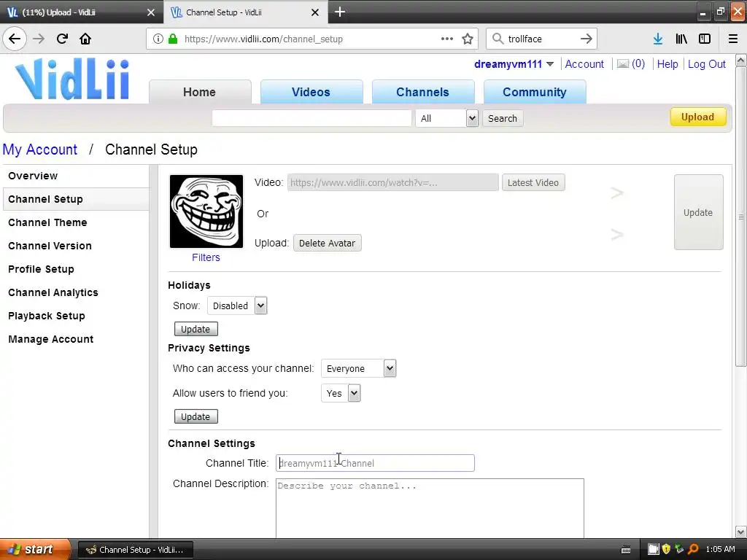Image resolution: width=747 pixels, height=560 pixels.
Task: Click Update under Holidays section
Action: coord(196,329)
